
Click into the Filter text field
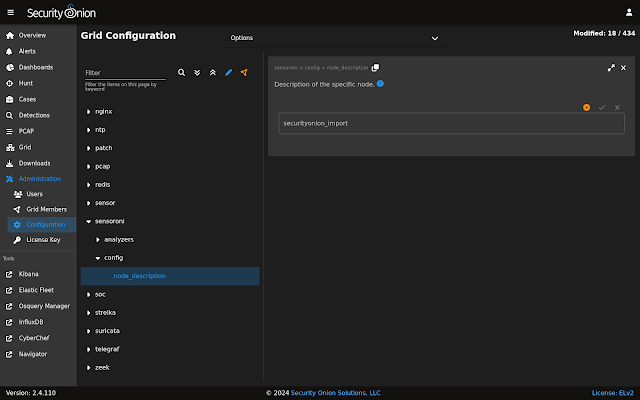(x=125, y=73)
